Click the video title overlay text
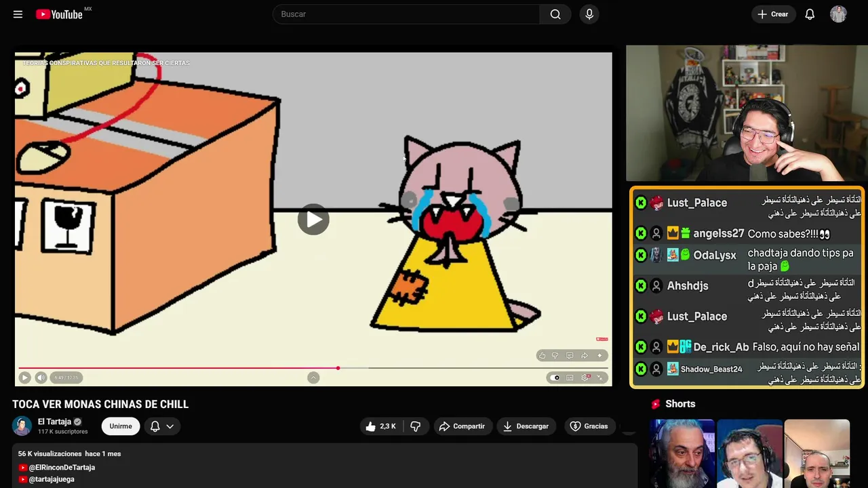The height and width of the screenshot is (488, 868). coord(106,63)
